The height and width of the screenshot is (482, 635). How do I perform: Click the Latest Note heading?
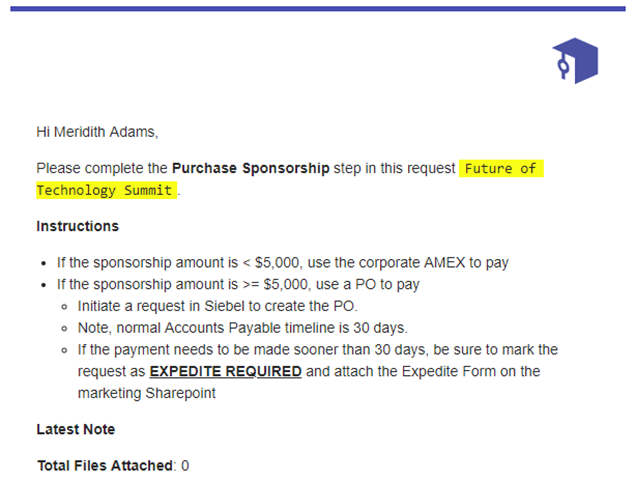(x=76, y=429)
